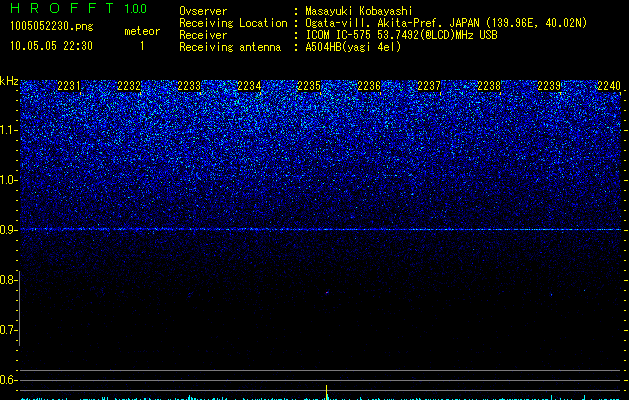Viewport: 629px width, 400px height.
Task: Click the 2234 time marker
Action: click(249, 86)
